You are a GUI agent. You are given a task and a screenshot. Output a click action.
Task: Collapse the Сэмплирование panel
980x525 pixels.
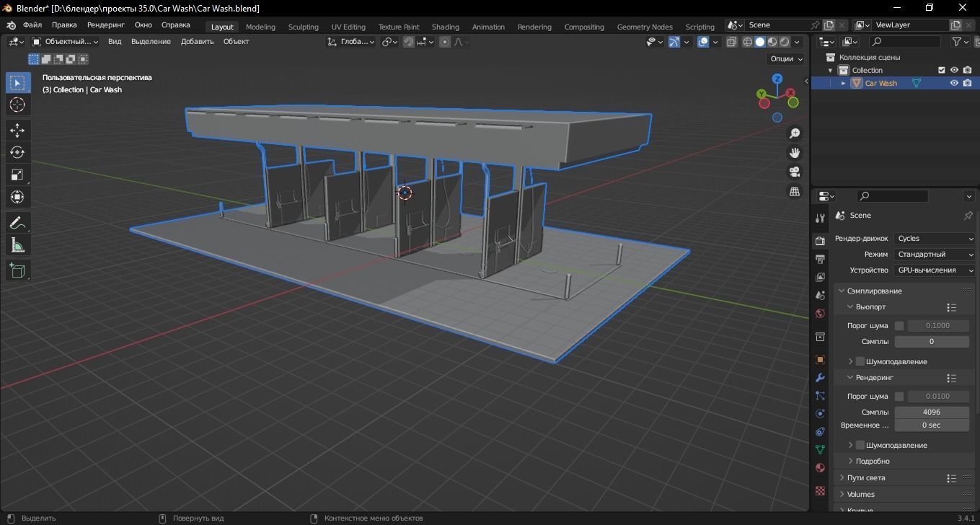click(874, 291)
